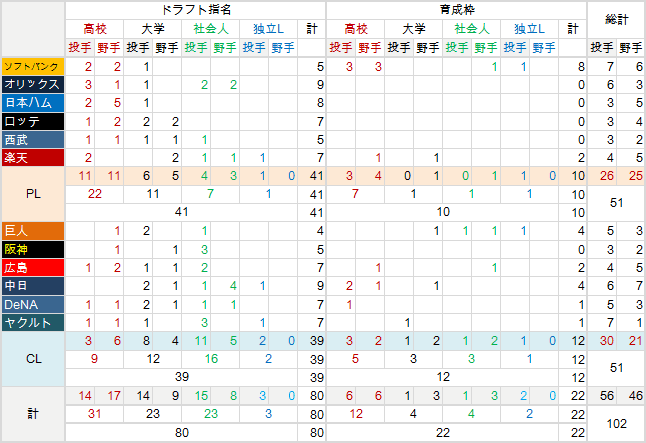This screenshot has height=443, width=646.
Task: Click 大学 header under 育成枠
Action: [413, 29]
